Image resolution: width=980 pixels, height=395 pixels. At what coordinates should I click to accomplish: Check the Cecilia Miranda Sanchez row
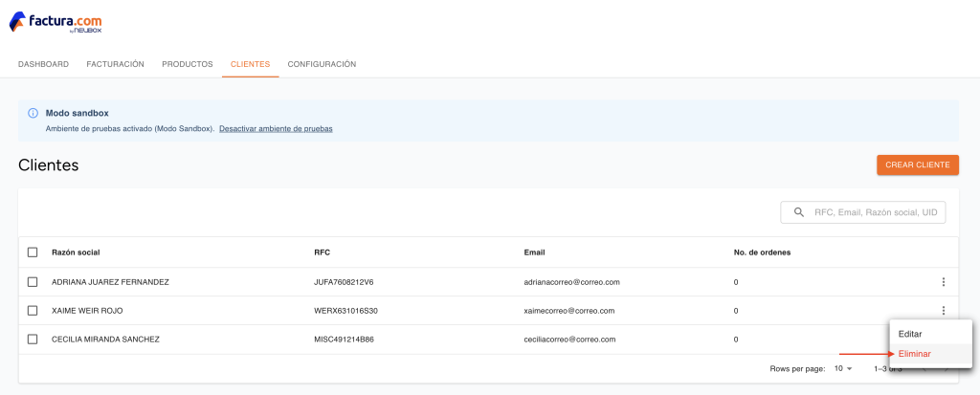[x=33, y=340]
